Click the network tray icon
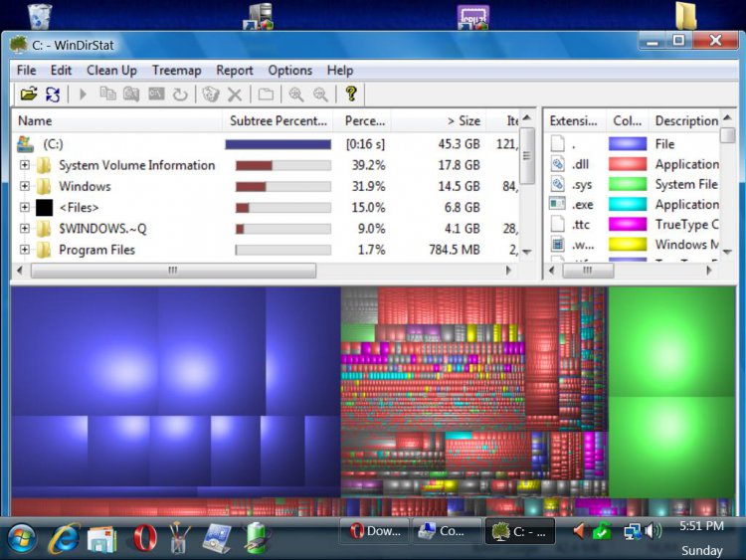This screenshot has height=560, width=746. pyautogui.click(x=632, y=531)
